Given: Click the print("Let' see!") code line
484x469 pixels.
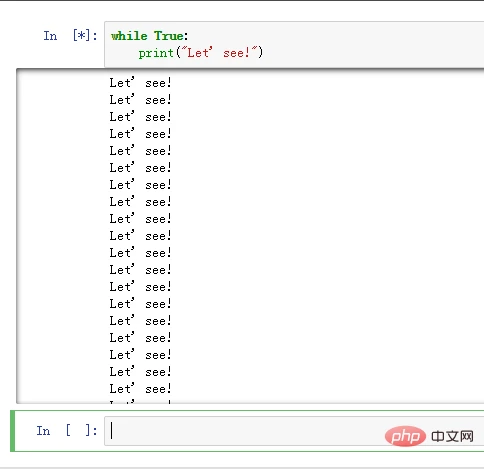Looking at the screenshot, I should click(x=201, y=53).
